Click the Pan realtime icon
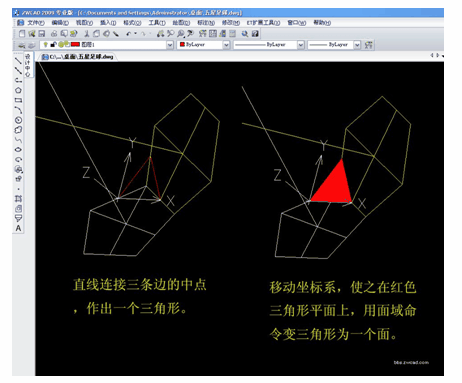This screenshot has width=462, height=383. [x=161, y=34]
